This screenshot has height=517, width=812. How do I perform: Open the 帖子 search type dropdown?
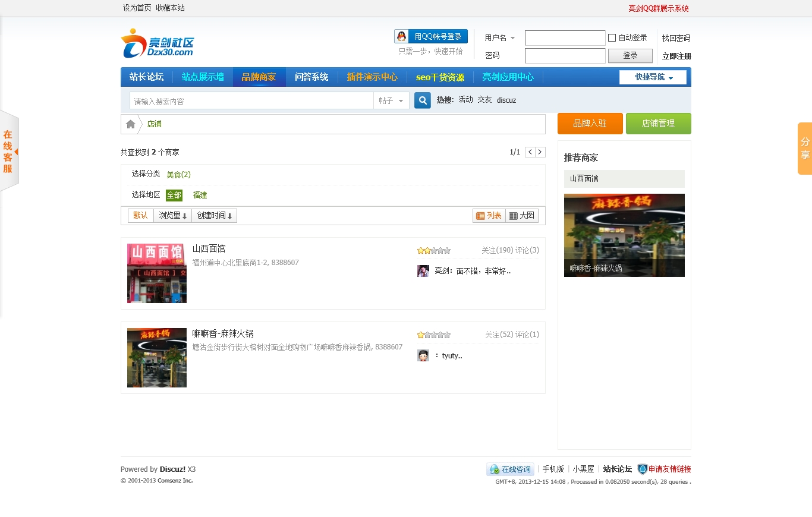(x=392, y=100)
